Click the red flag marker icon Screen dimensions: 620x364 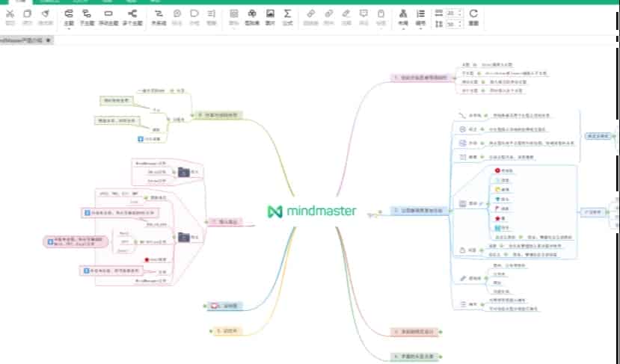497,209
